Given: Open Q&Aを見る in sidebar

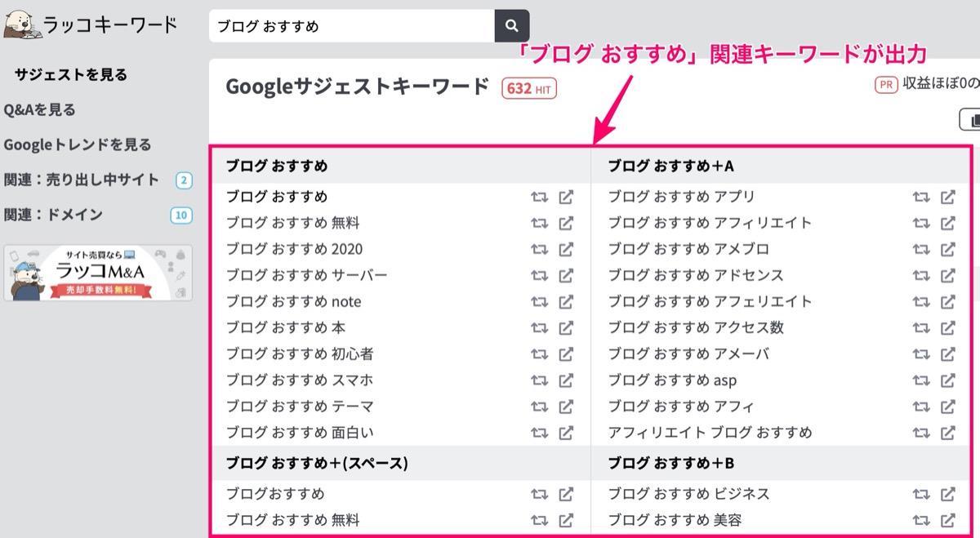Looking at the screenshot, I should pyautogui.click(x=39, y=109).
